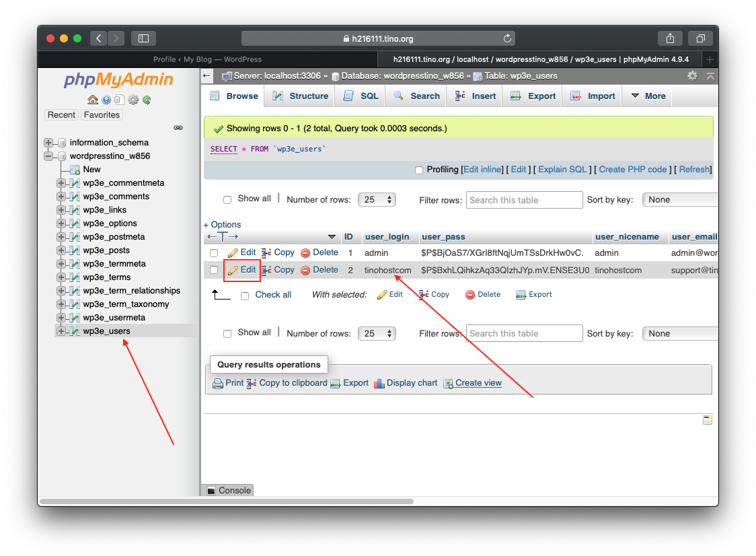
Task: Switch to the Structure tab
Action: 300,96
